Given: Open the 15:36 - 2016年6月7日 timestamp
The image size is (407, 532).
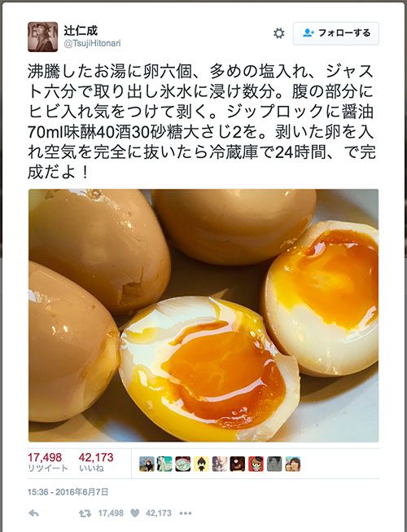Looking at the screenshot, I should [x=68, y=492].
